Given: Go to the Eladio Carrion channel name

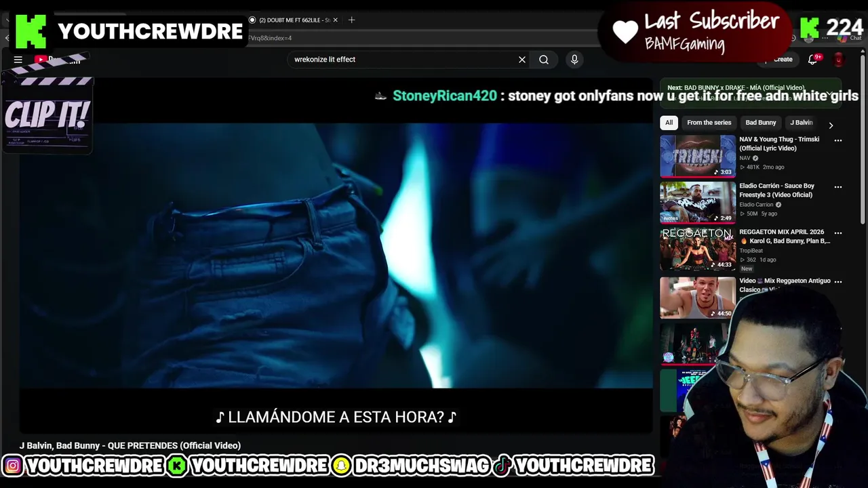Looking at the screenshot, I should [756, 205].
